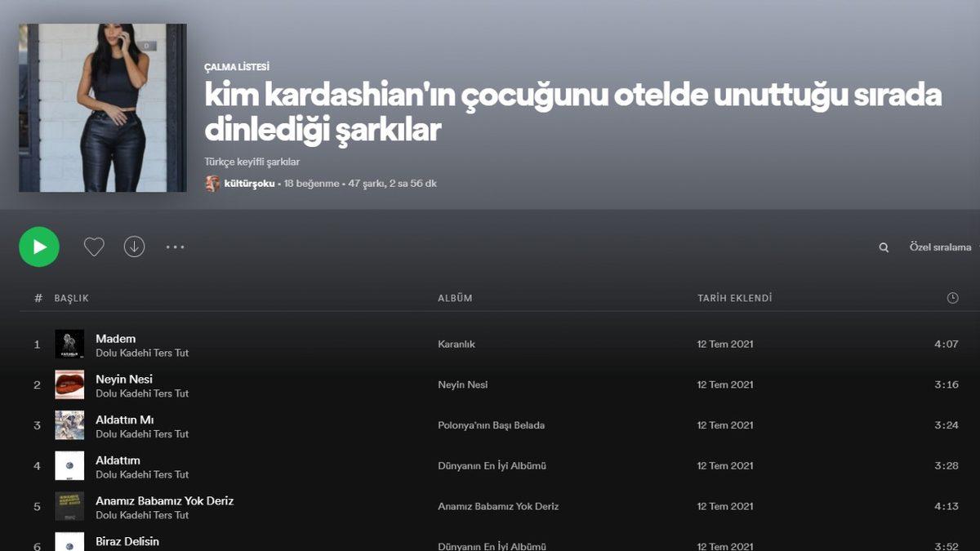Image resolution: width=980 pixels, height=551 pixels.
Task: Click the Neyin Nesi album cover art
Action: (x=69, y=384)
